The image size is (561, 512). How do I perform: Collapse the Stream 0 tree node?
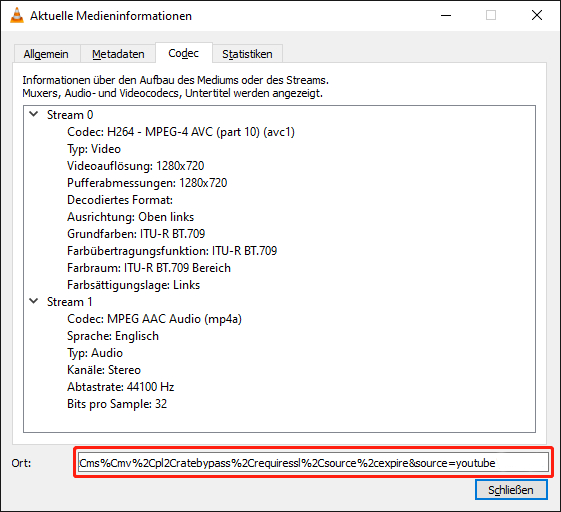tap(34, 114)
